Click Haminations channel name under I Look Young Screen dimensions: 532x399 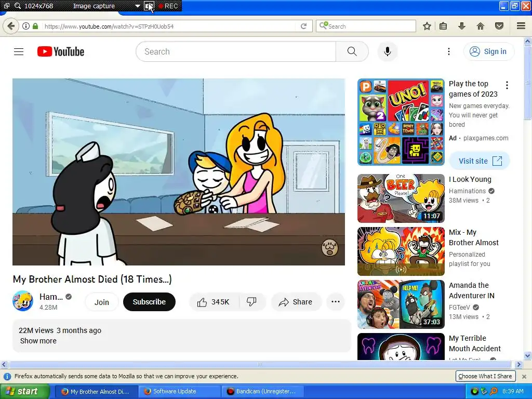[467, 191]
